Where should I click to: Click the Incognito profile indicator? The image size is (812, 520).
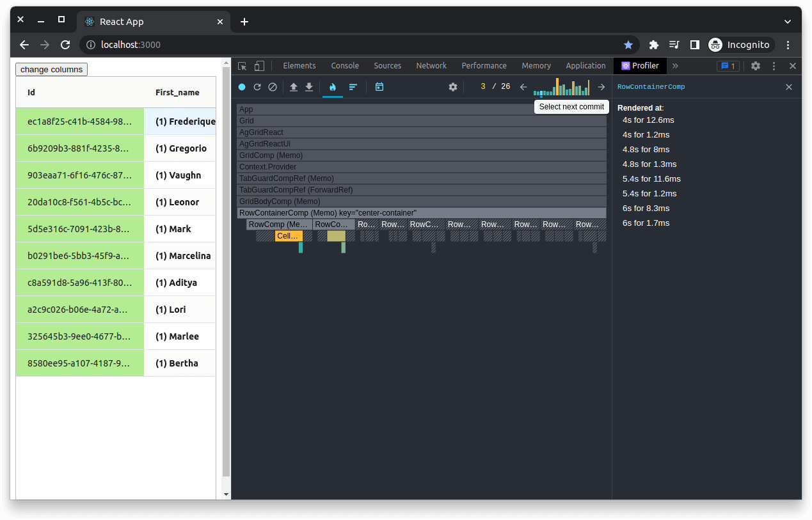(x=740, y=45)
